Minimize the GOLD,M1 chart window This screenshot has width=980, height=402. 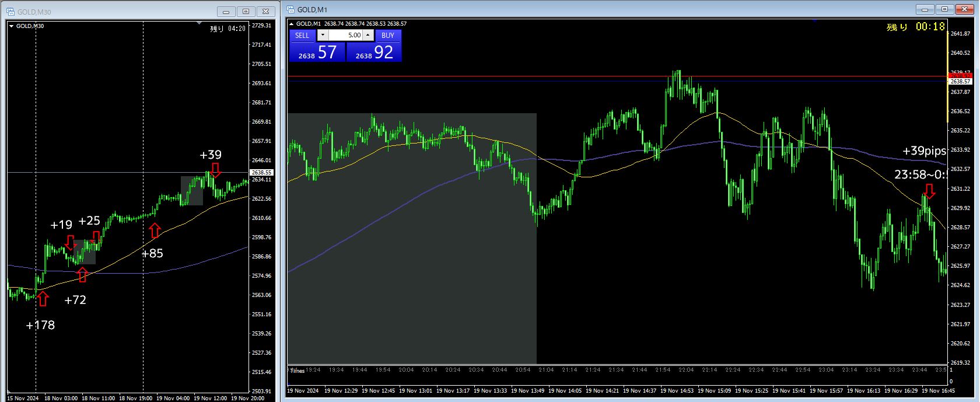[x=925, y=9]
